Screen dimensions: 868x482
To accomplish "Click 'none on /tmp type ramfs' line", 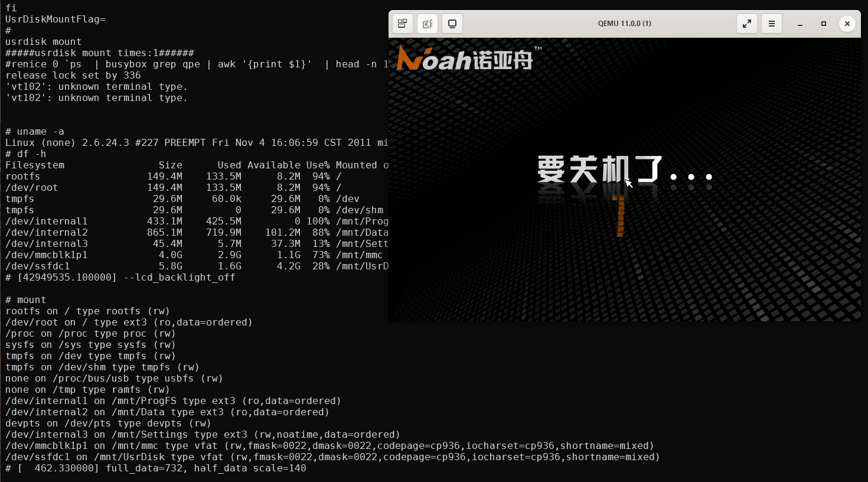I will point(87,390).
